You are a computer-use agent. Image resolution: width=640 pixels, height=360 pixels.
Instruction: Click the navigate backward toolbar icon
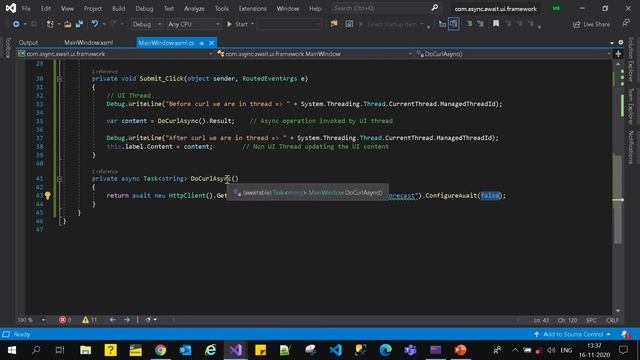click(x=16, y=24)
